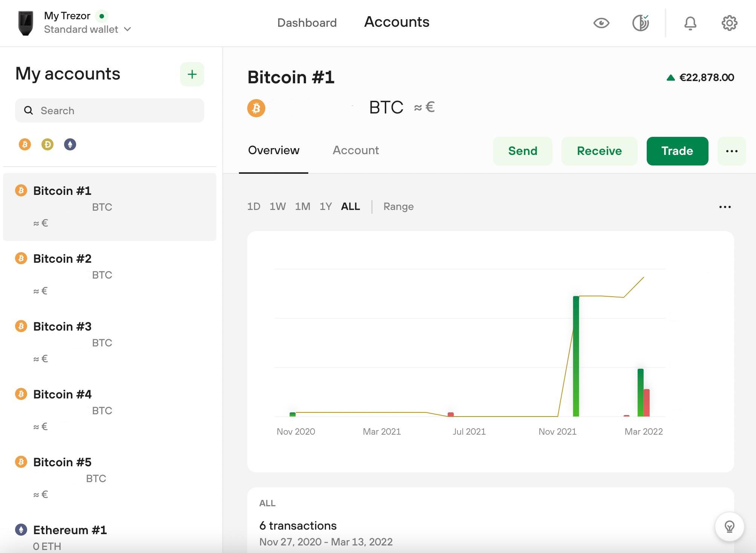The height and width of the screenshot is (553, 756).
Task: Switch to the Account tab
Action: pyautogui.click(x=355, y=150)
